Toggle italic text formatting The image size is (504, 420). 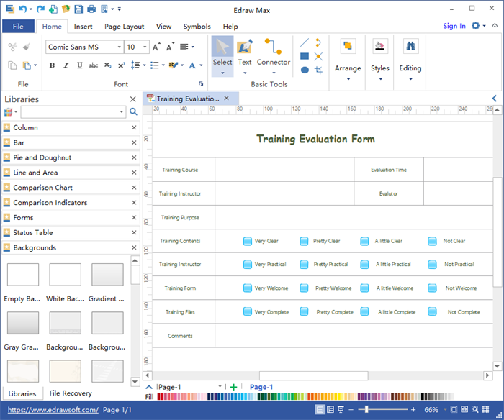[x=66, y=65]
